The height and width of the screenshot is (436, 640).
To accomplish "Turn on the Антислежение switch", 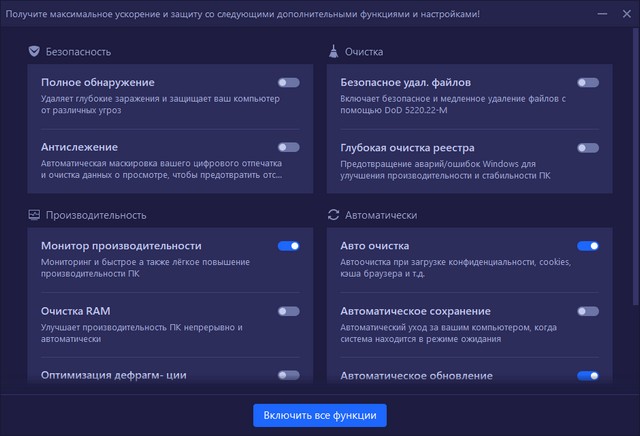I will click(288, 147).
